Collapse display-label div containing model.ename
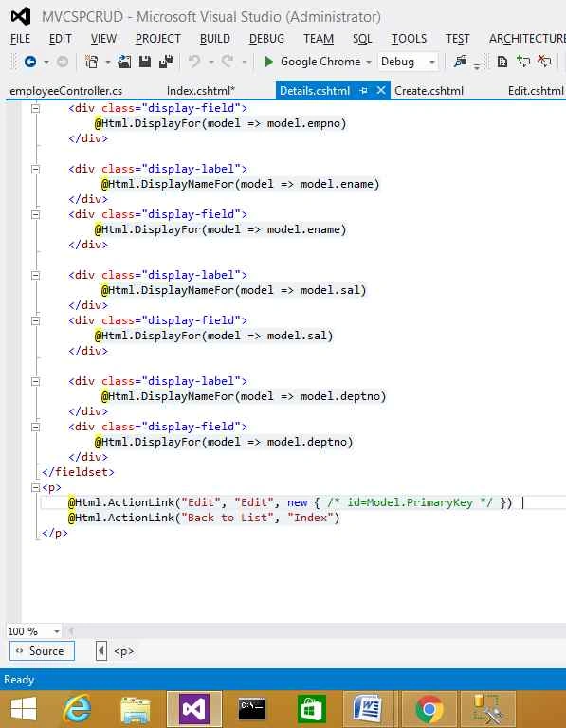566x728 pixels. pyautogui.click(x=35, y=169)
